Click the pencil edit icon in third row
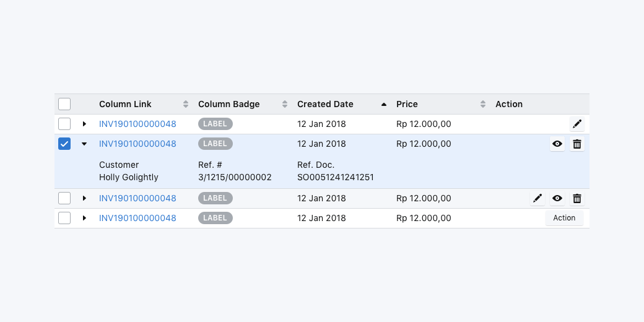 [537, 199]
